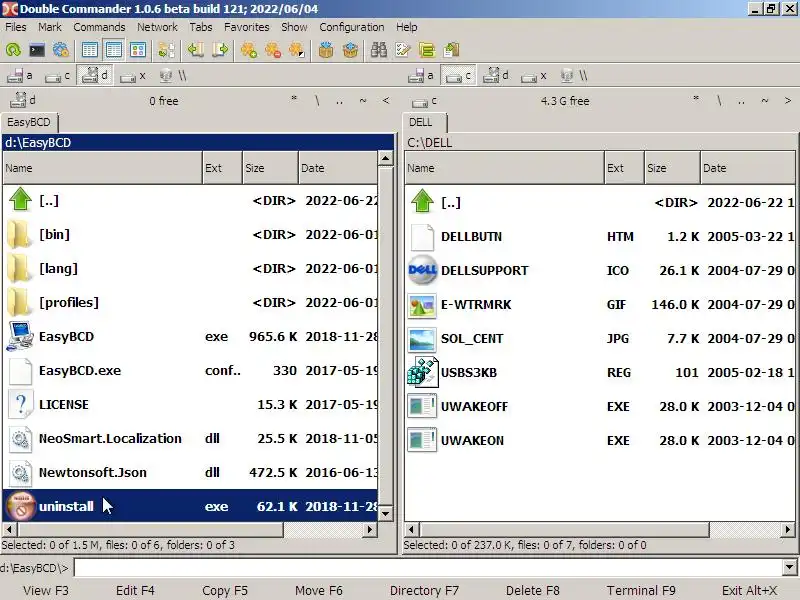The image size is (800, 600).
Task: Select drive d in left drive bar
Action: pyautogui.click(x=95, y=76)
